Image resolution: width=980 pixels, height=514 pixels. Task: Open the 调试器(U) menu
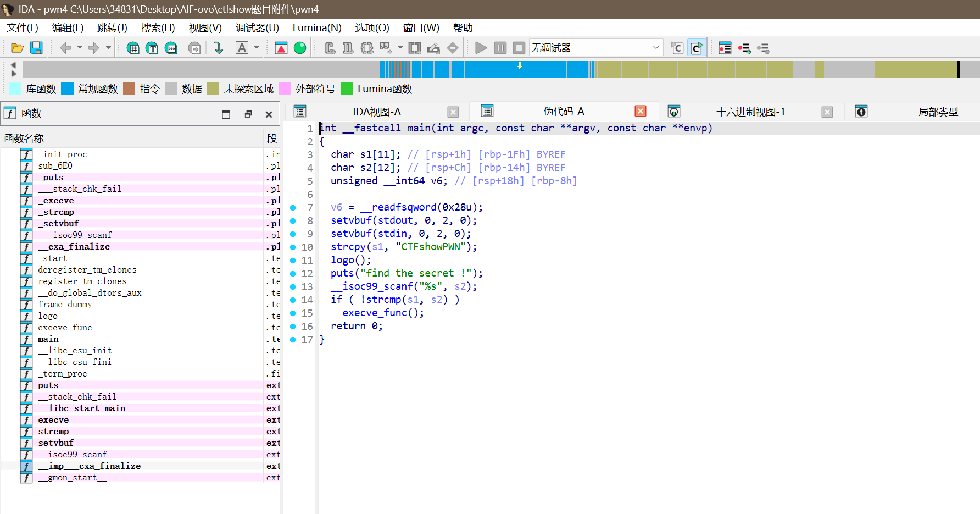[x=257, y=28]
